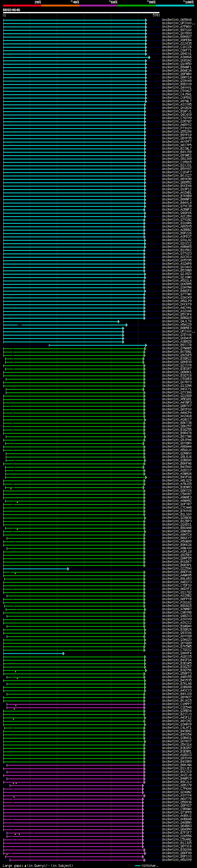
Task: Click the orange ~40% identity legend bar
Action: 60,6
